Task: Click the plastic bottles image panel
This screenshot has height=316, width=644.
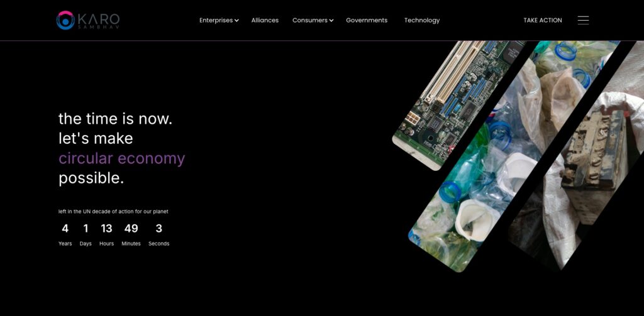Action: pyautogui.click(x=513, y=156)
